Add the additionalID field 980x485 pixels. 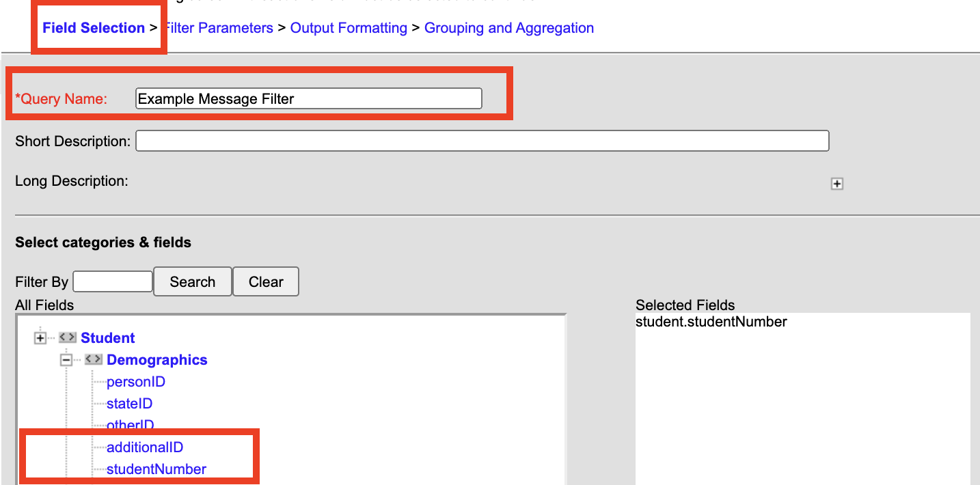[145, 447]
